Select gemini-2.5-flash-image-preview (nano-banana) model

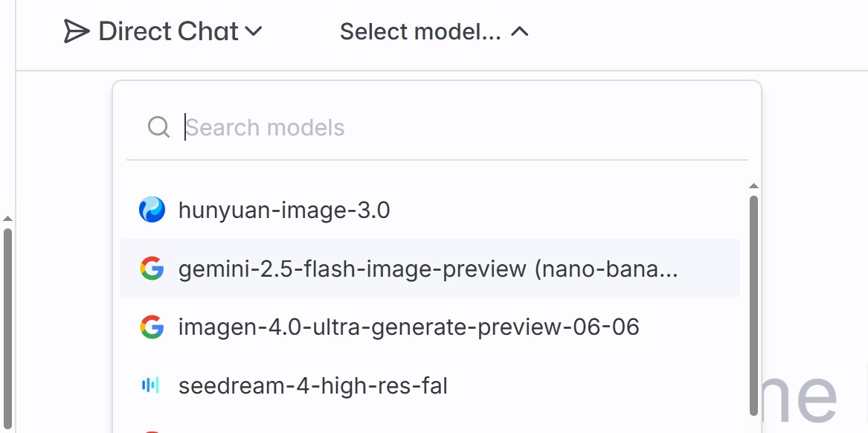[x=428, y=269]
